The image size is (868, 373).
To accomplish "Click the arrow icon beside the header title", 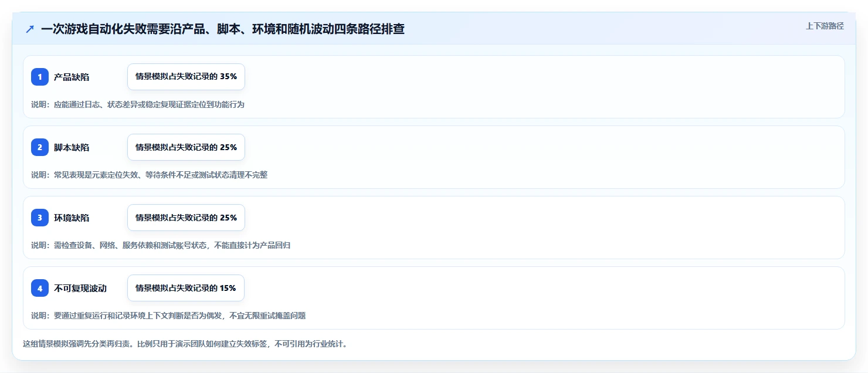I will pos(30,29).
